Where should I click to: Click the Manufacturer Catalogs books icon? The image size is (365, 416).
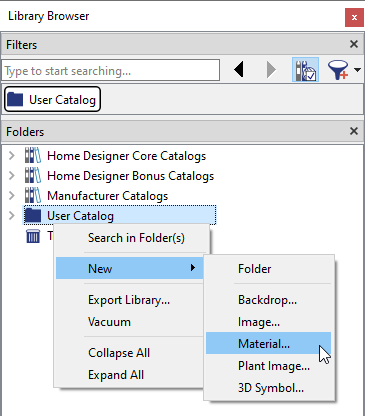click(x=33, y=196)
